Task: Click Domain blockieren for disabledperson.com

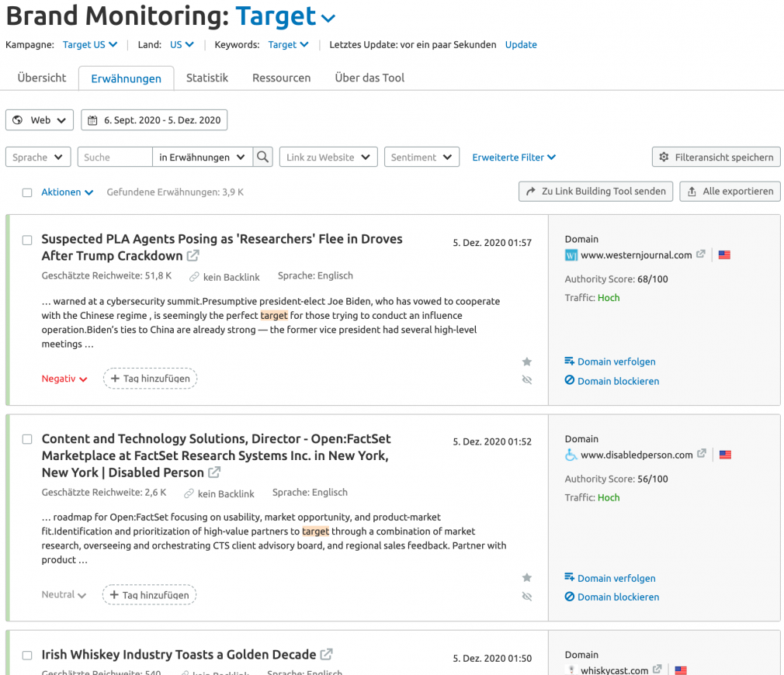Action: [x=612, y=597]
